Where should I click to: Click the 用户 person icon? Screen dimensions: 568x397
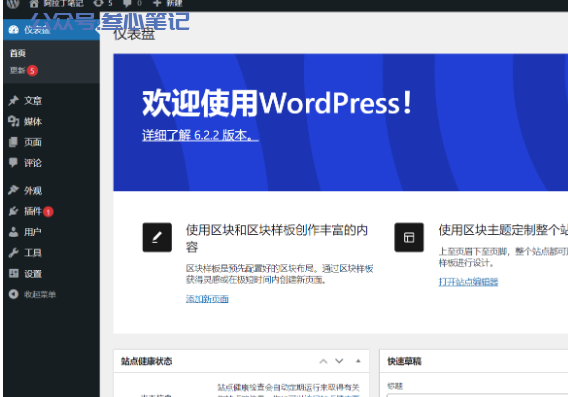pos(13,232)
